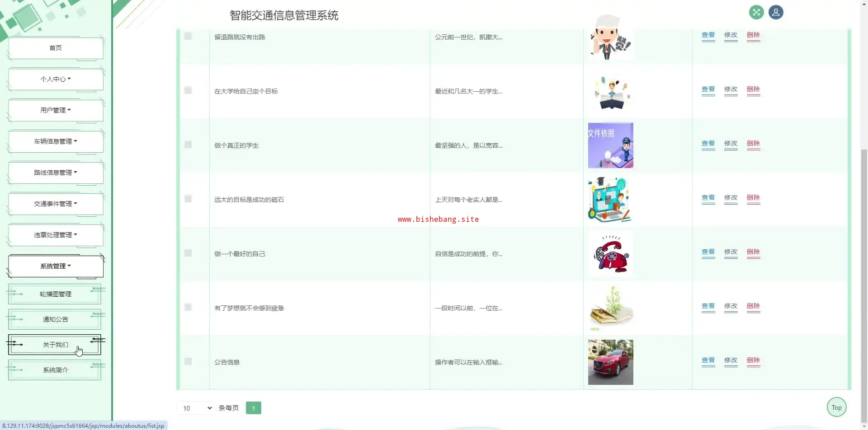
Task: Select checkbox for row 做个真正的学生
Action: point(188,145)
